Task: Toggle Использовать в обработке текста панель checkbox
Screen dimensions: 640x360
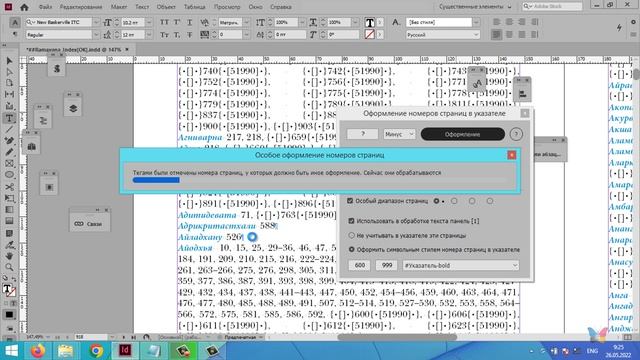Action: point(351,221)
